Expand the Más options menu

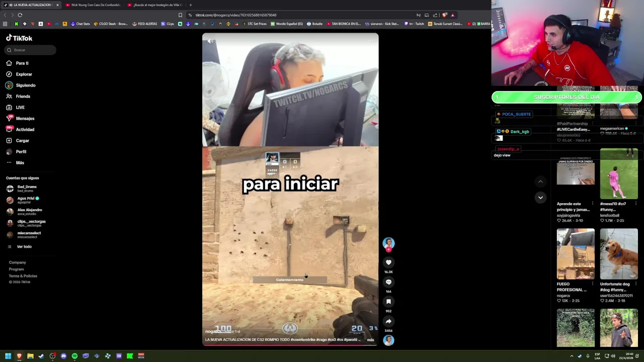click(15, 163)
